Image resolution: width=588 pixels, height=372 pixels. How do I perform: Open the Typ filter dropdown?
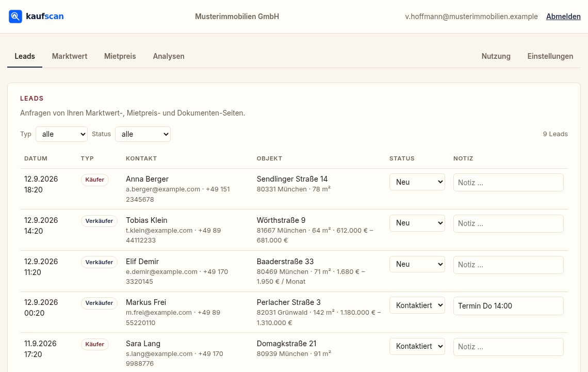[x=61, y=134]
